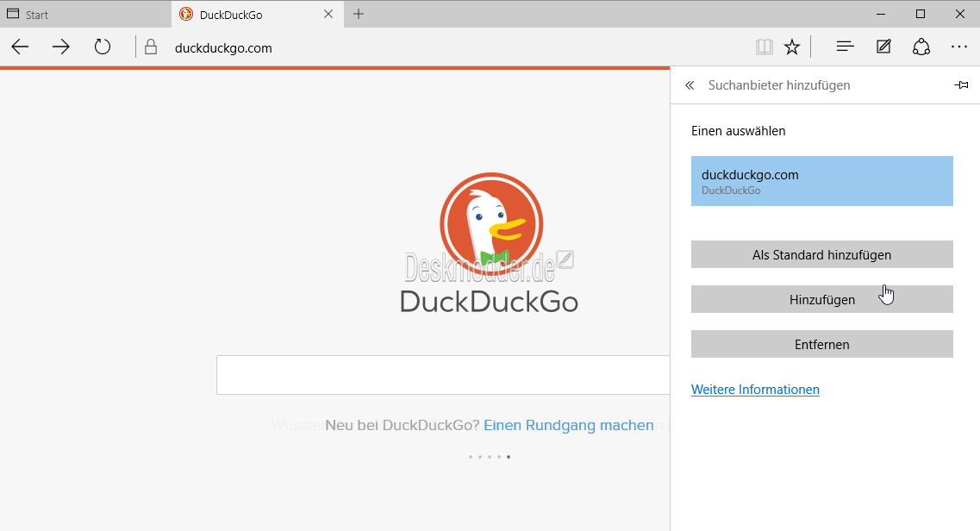Viewport: 980px width, 531px height.
Task: Open the Weitere Informationen link
Action: pos(755,389)
